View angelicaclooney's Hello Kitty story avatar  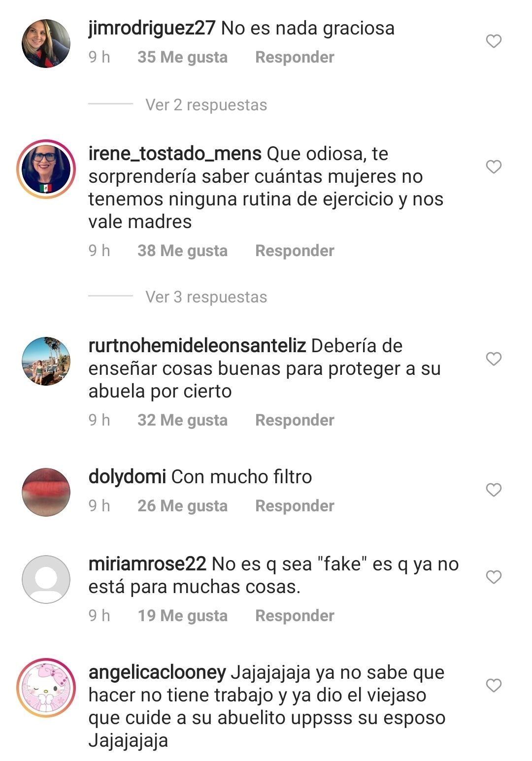click(46, 688)
